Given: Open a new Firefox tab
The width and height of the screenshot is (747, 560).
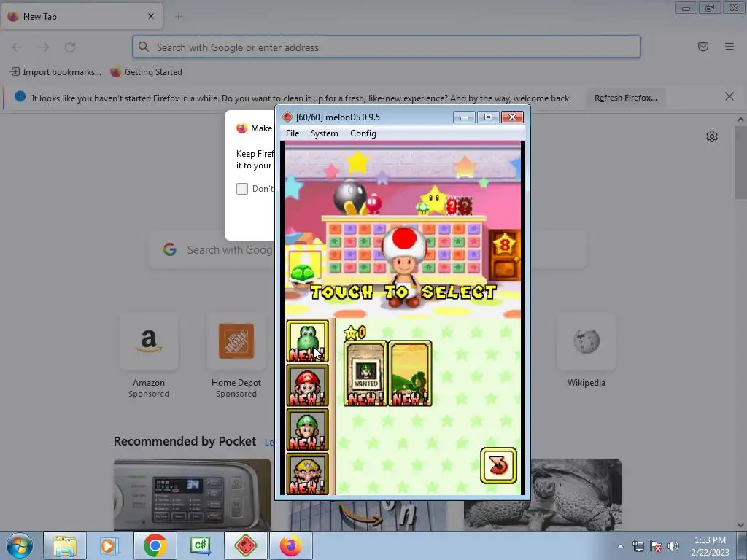Looking at the screenshot, I should click(179, 17).
